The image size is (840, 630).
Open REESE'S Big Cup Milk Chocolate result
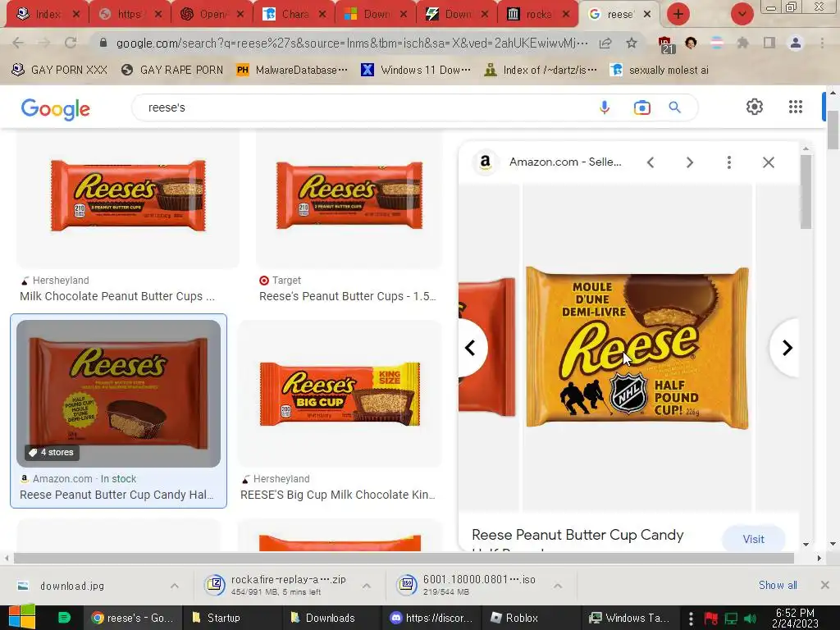(338, 495)
